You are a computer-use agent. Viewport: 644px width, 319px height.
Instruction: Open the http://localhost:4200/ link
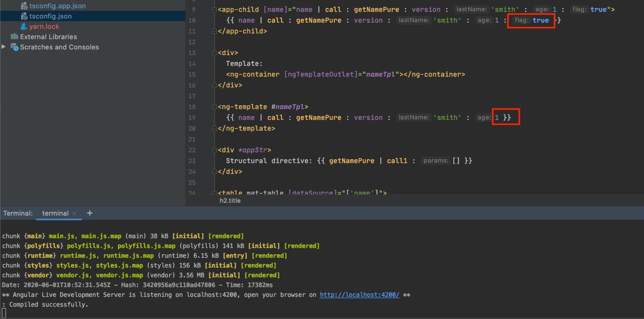click(360, 295)
